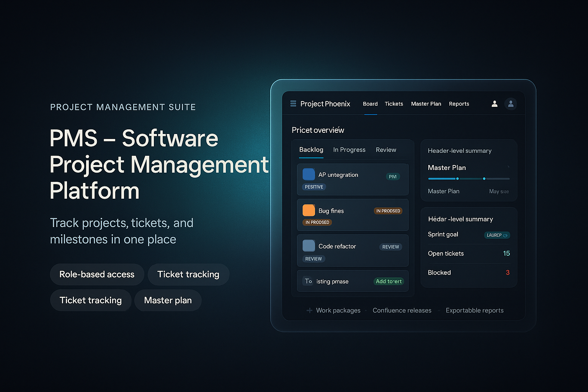Click the user profile avatar icon
The image size is (588, 392).
pyautogui.click(x=511, y=104)
